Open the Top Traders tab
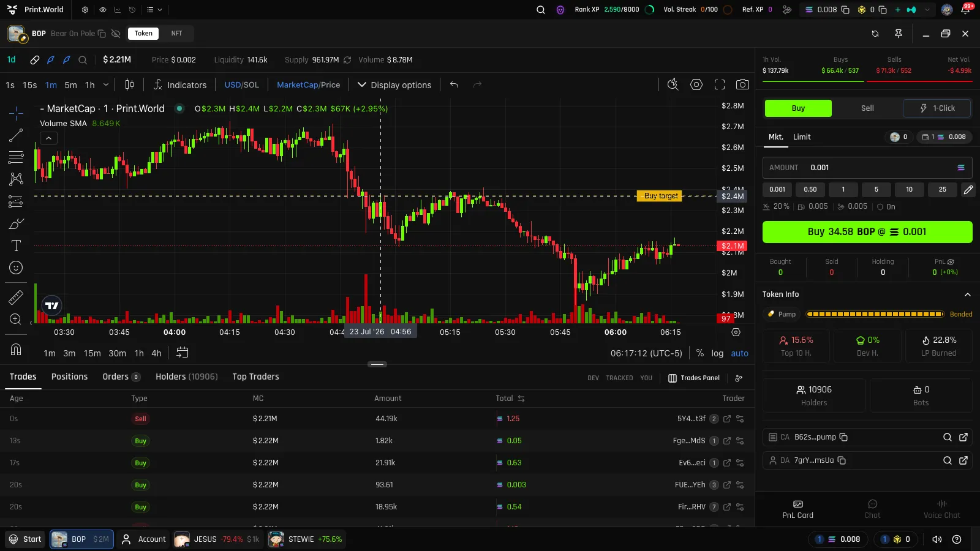 click(255, 377)
